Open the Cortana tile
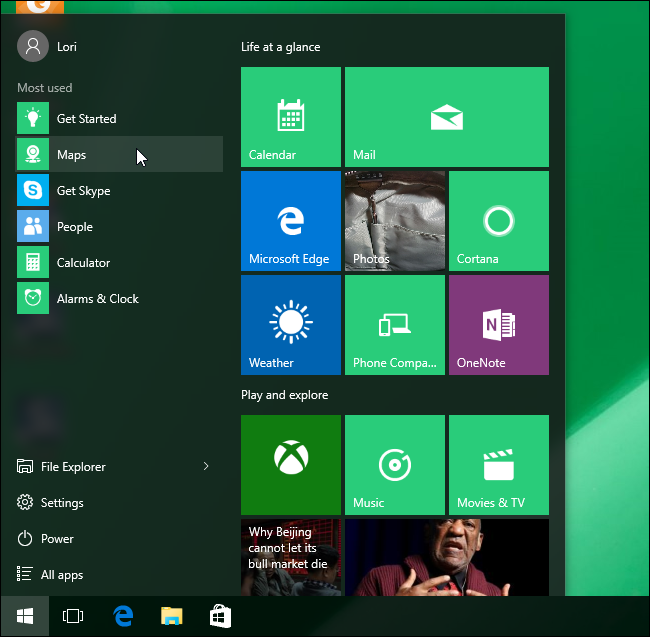This screenshot has height=637, width=650. tap(499, 221)
